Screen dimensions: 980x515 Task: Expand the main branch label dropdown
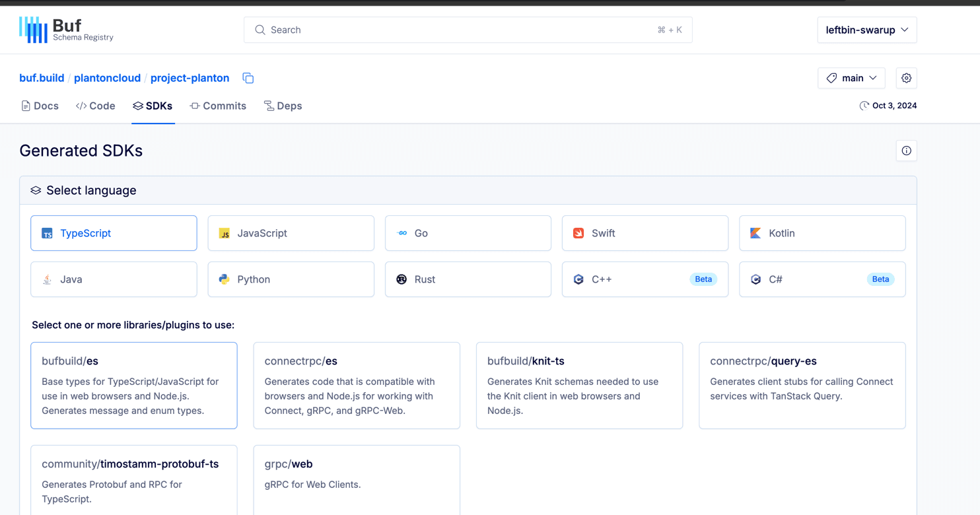click(851, 78)
